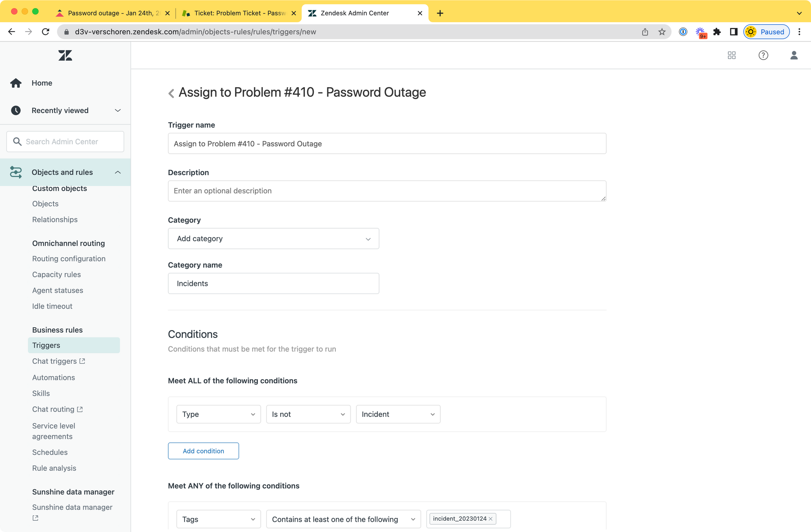This screenshot has height=532, width=811.
Task: Click the Add condition button
Action: [x=203, y=451]
